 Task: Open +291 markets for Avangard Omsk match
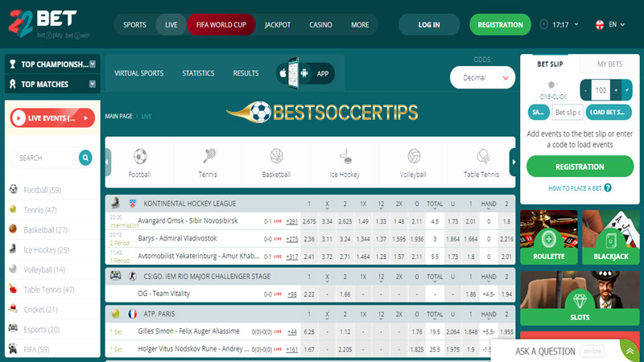(x=292, y=221)
